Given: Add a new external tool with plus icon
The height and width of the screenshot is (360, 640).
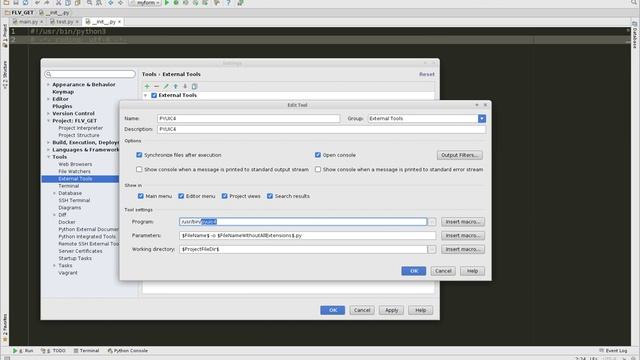Looking at the screenshot, I should point(147,87).
